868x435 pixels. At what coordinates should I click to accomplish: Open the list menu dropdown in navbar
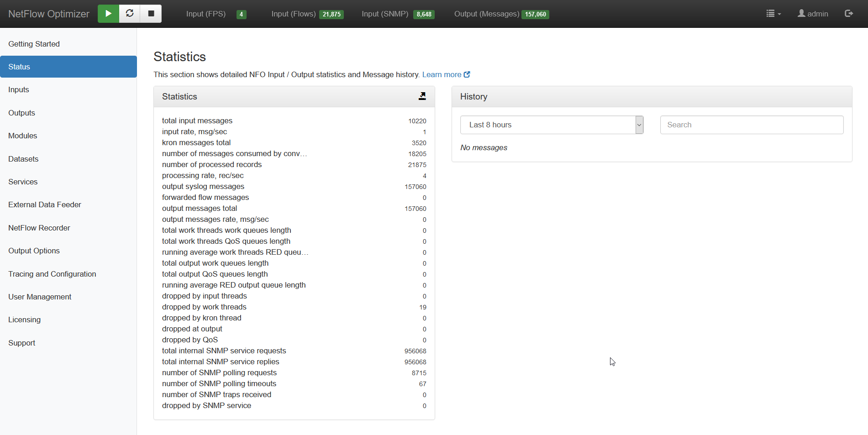(x=773, y=14)
